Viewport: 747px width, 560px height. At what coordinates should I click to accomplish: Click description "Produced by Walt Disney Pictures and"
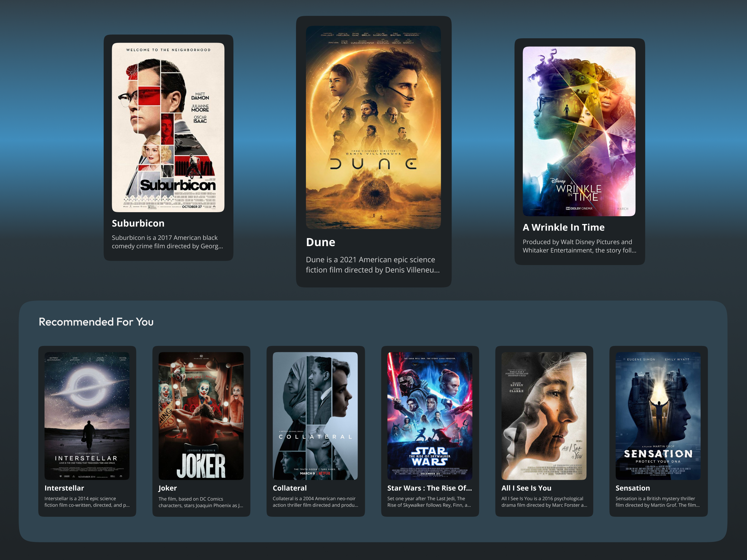[x=577, y=242]
